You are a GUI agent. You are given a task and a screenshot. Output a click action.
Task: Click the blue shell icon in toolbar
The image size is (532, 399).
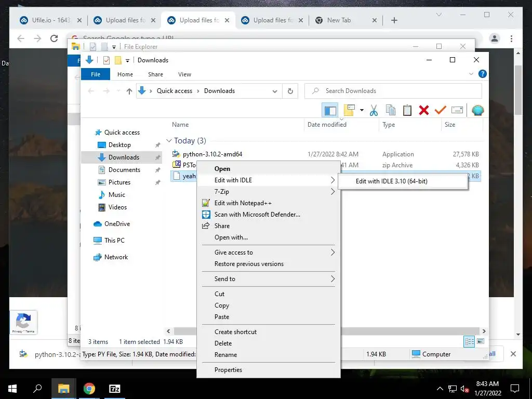478,110
